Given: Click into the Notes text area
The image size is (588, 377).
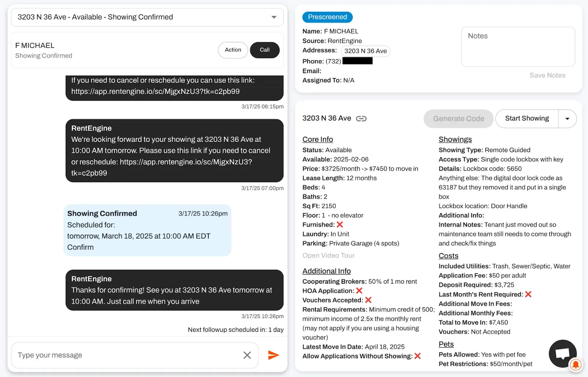Looking at the screenshot, I should click(x=518, y=47).
